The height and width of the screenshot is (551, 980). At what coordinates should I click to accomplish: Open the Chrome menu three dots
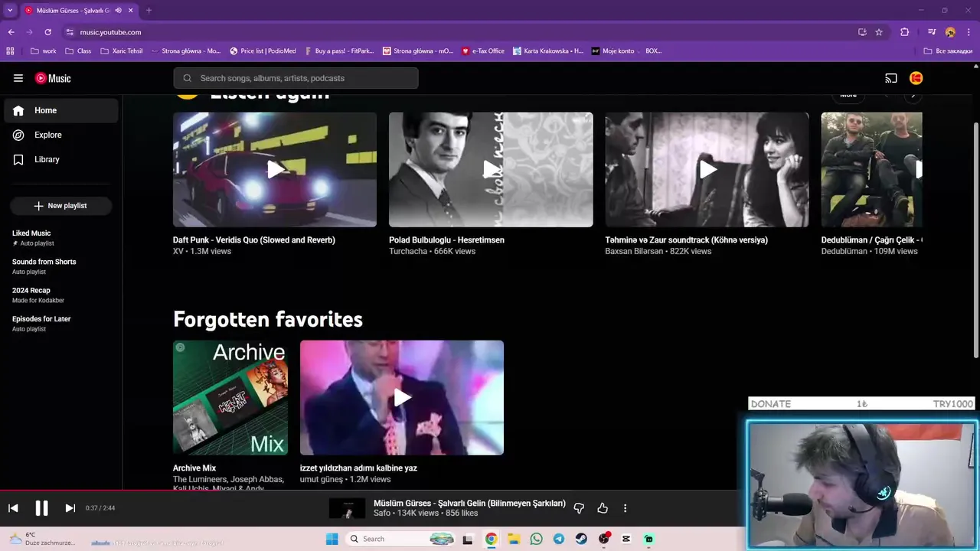coord(969,32)
